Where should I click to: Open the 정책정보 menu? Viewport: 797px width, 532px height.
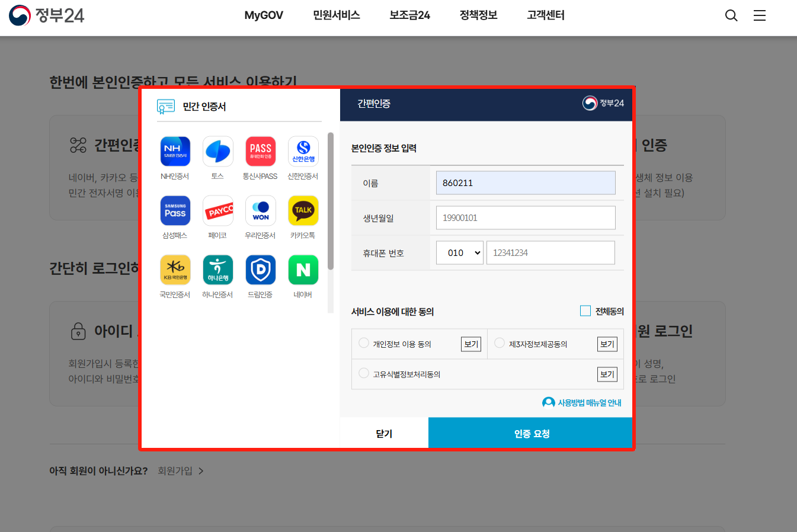pos(479,15)
